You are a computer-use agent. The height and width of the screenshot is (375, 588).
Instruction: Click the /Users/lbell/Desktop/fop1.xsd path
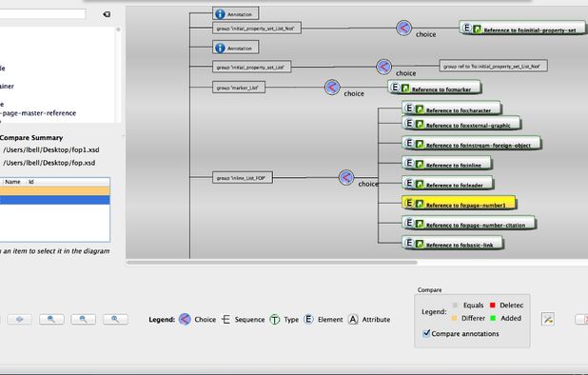(x=51, y=149)
